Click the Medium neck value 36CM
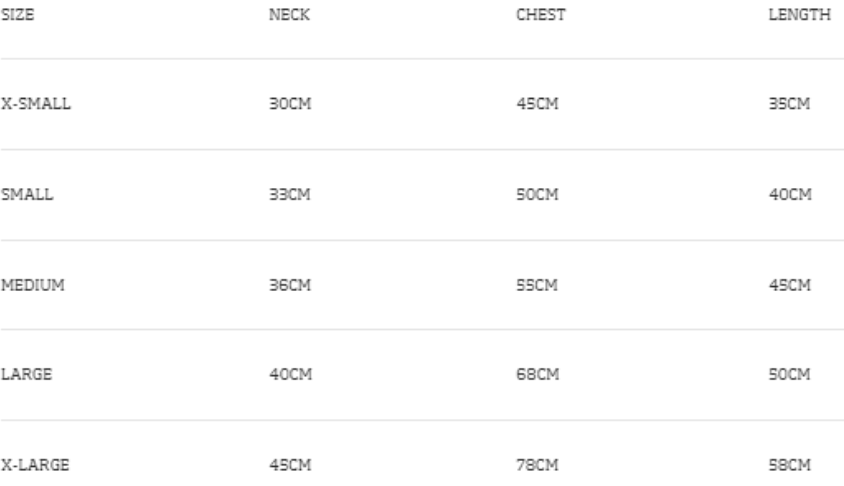844x486 pixels. pos(290,285)
